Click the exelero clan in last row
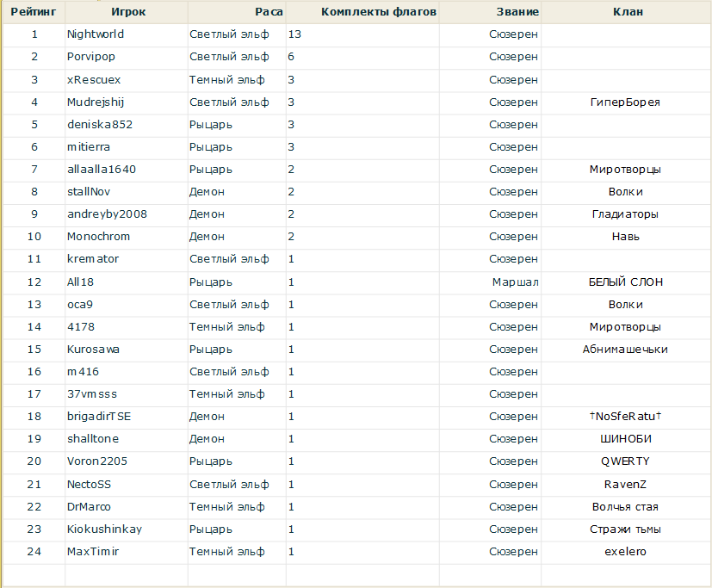The image size is (712, 588). coord(625,551)
